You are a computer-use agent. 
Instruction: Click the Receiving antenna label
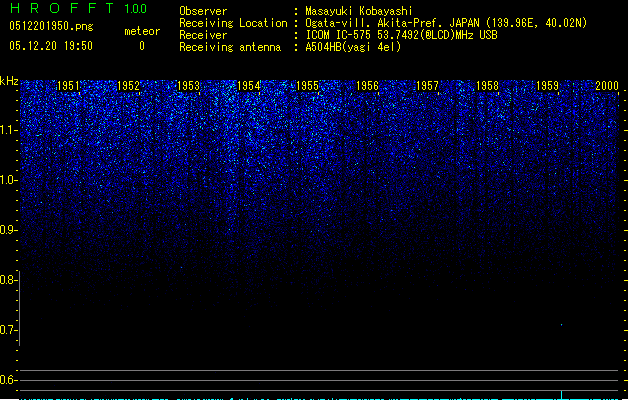[x=230, y=47]
